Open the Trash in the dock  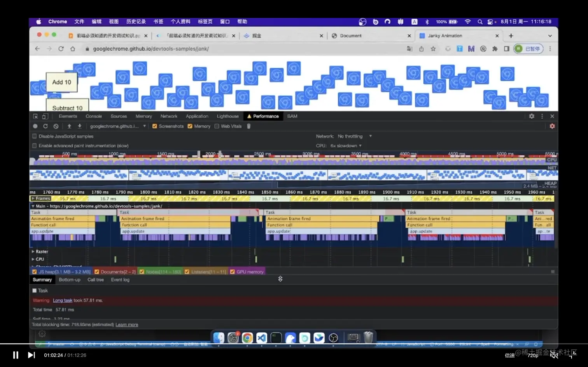[368, 337]
